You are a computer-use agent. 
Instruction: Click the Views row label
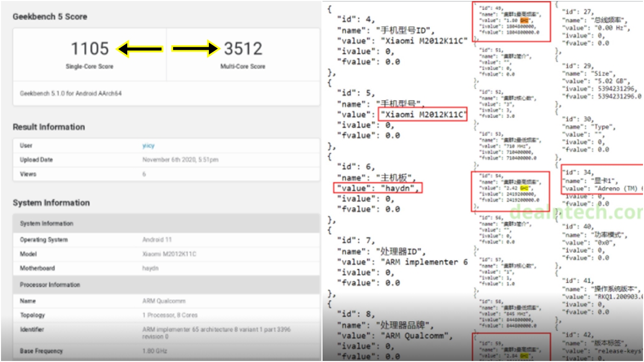[28, 174]
